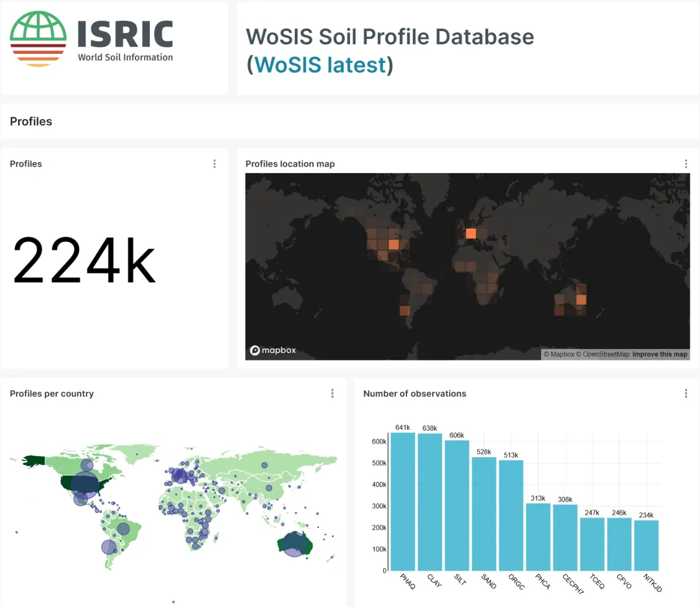The height and width of the screenshot is (607, 700).
Task: Click the WoSIS Soil Profile Database title
Action: click(390, 36)
